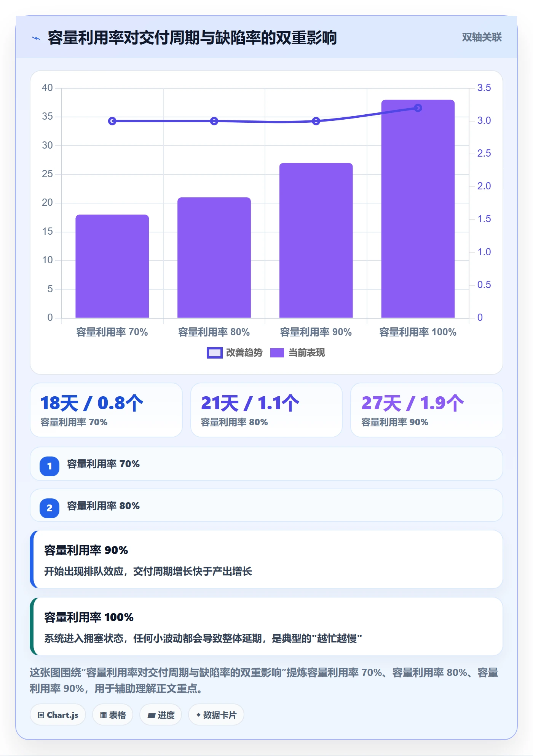Click the line point above the 90% bar
The height and width of the screenshot is (756, 533).
[x=316, y=121]
